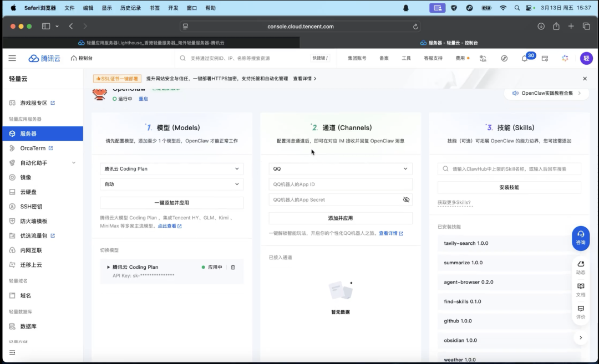Image resolution: width=599 pixels, height=364 pixels.
Task: Open the QQ channel dropdown
Action: (x=340, y=168)
